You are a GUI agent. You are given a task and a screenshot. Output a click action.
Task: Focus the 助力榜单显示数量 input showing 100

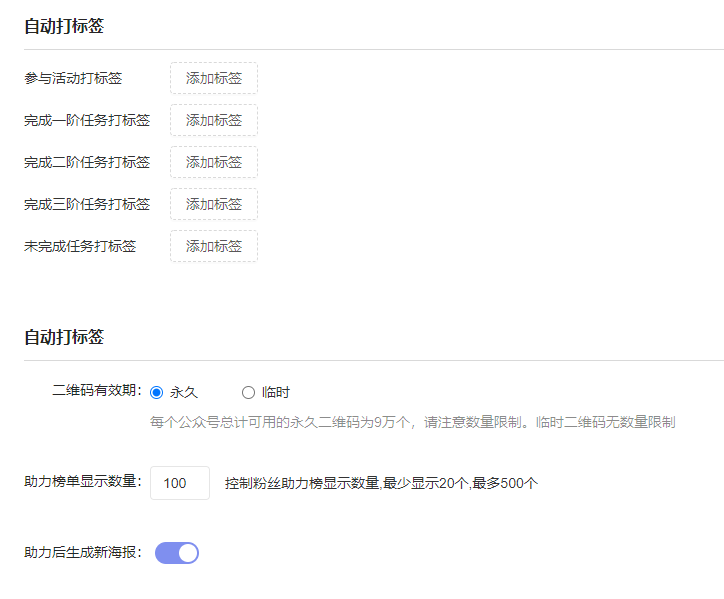[x=180, y=483]
